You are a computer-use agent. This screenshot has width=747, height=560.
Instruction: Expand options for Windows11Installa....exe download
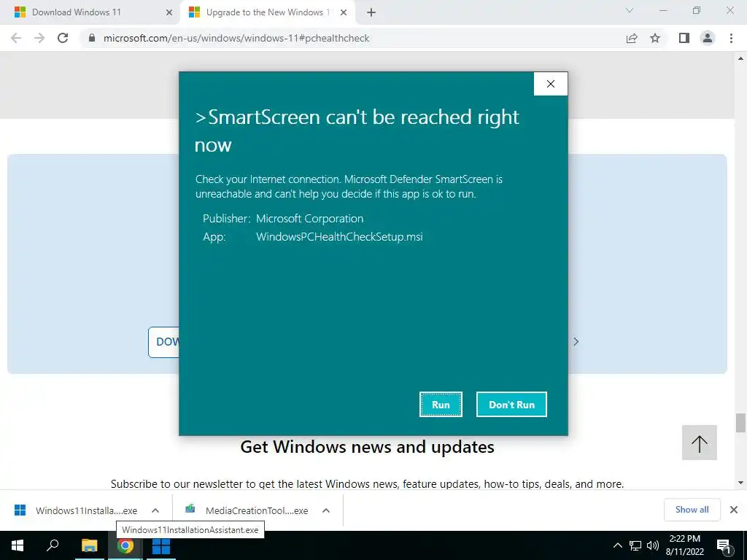click(x=155, y=510)
